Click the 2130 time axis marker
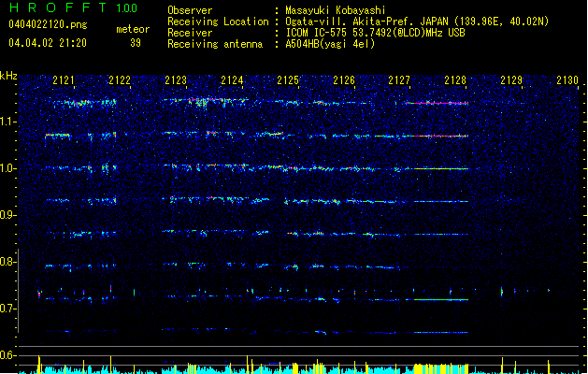Image resolution: width=588 pixels, height=374 pixels. (x=567, y=80)
